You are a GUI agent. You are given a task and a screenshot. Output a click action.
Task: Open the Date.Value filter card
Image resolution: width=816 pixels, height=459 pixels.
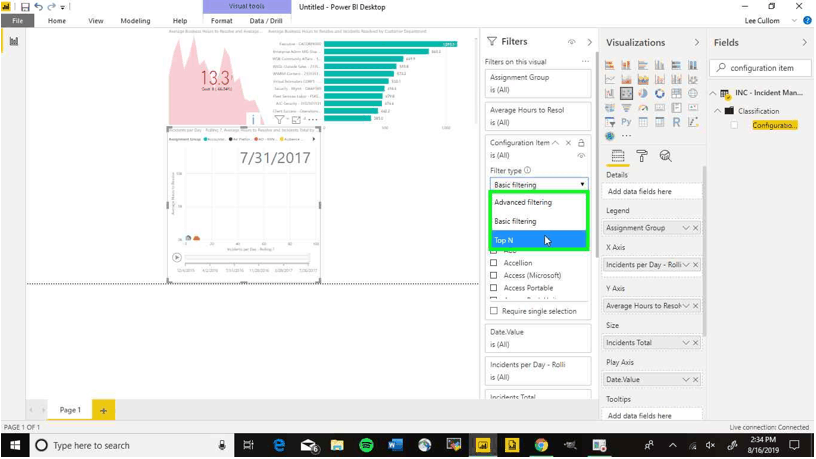[538, 338]
